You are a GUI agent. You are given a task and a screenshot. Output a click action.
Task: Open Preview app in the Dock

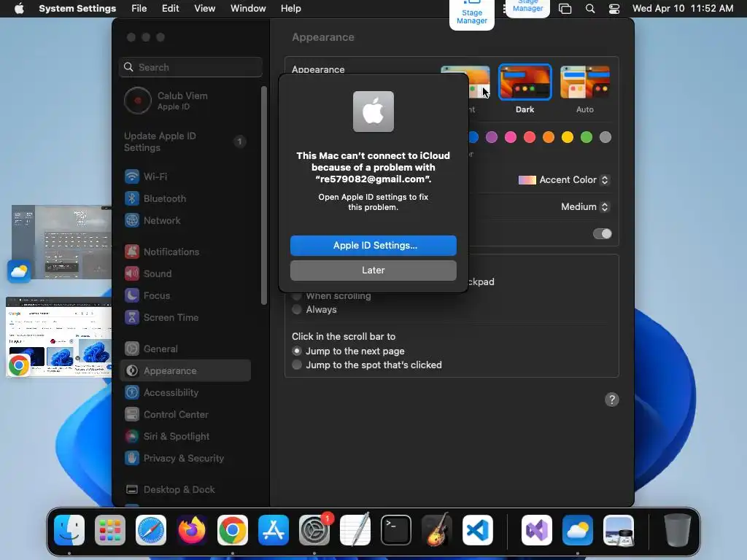[619, 530]
